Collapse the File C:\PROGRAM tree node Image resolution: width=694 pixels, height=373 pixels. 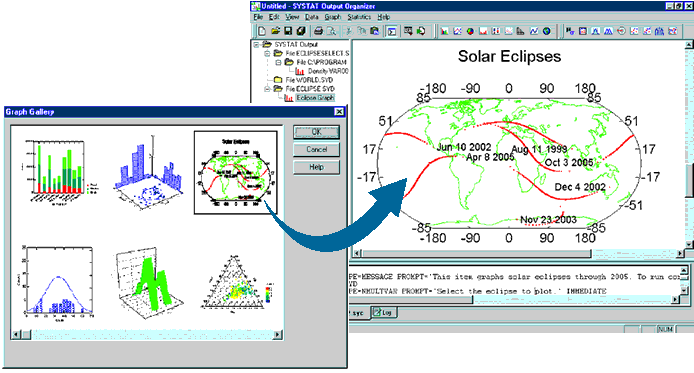pyautogui.click(x=278, y=62)
